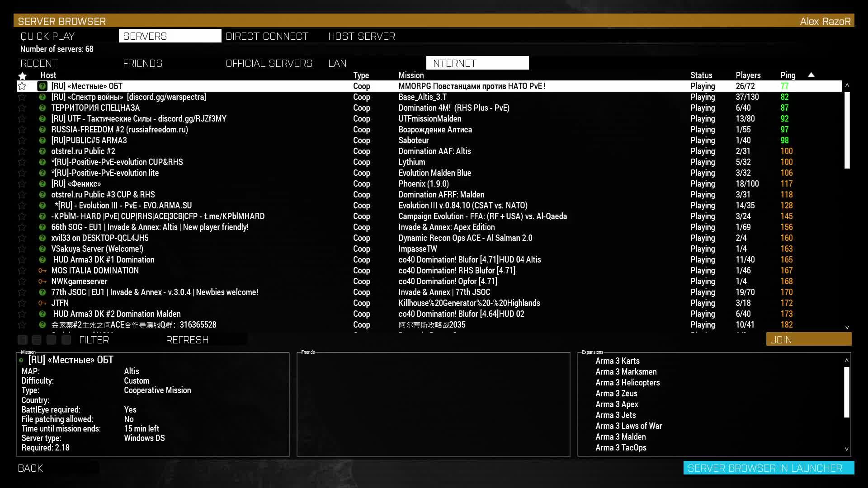
Task: Select the Arma 3 Apex expansion entry
Action: click(x=617, y=404)
